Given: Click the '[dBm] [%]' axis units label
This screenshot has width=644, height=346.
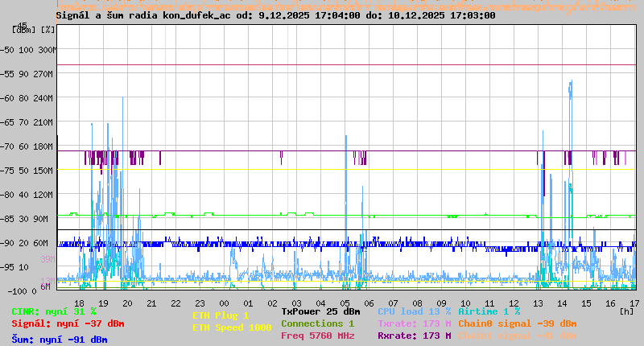Looking at the screenshot, I should (33, 30).
